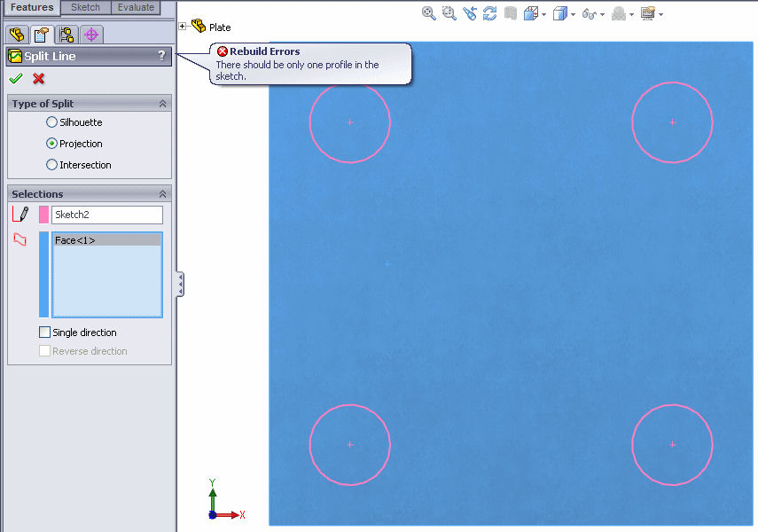This screenshot has width=758, height=532.
Task: Open the PropertyManager tab
Action: [x=42, y=35]
